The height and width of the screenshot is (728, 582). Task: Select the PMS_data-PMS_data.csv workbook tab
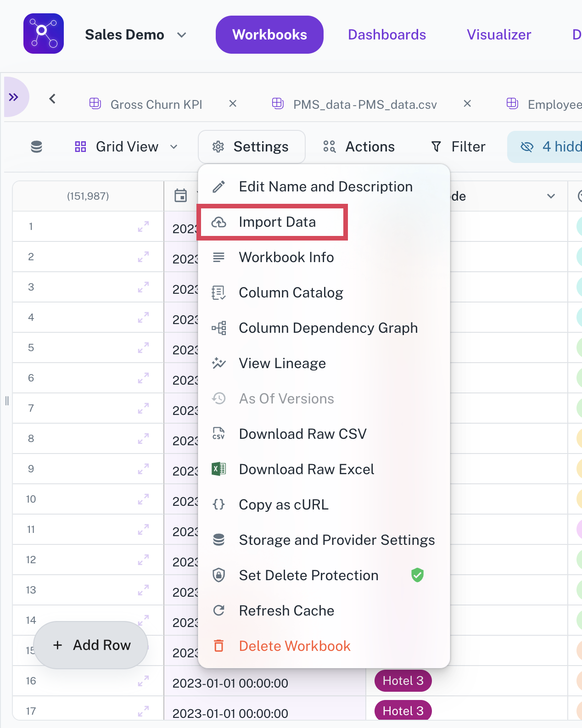pyautogui.click(x=354, y=104)
